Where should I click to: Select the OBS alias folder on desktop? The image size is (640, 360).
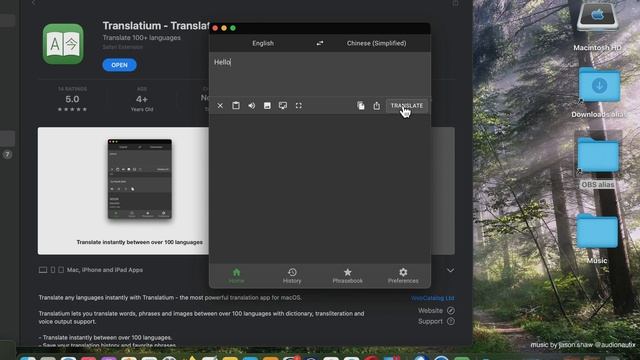pyautogui.click(x=598, y=160)
